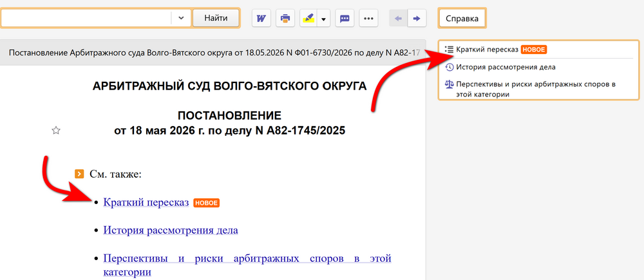Follow the История рассмотрения дела link
The width and height of the screenshot is (644, 280).
(171, 230)
